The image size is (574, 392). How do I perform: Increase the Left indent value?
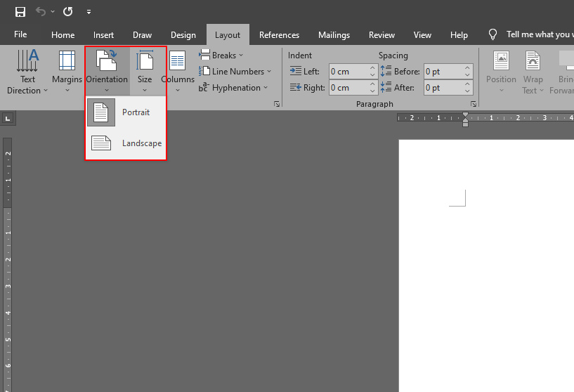point(372,68)
